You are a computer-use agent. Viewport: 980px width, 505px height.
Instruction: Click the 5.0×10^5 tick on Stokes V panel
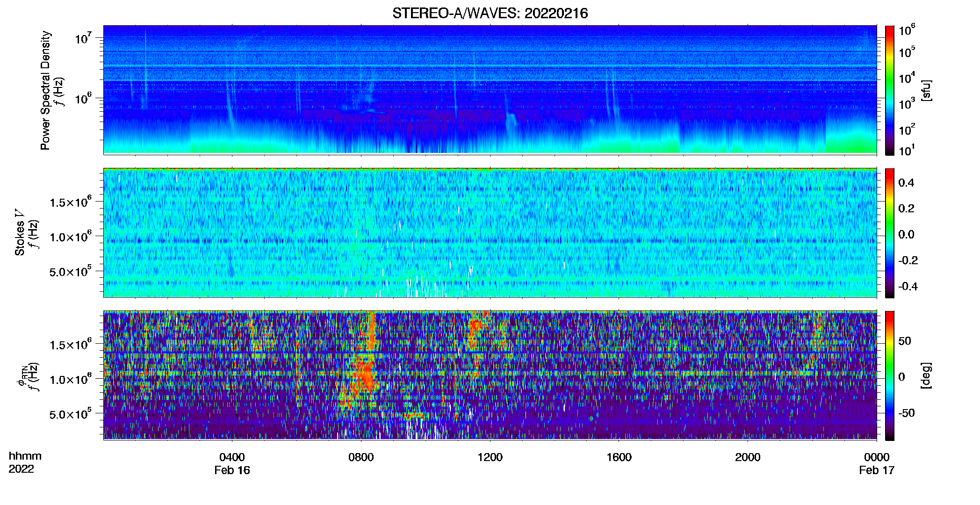[71, 271]
